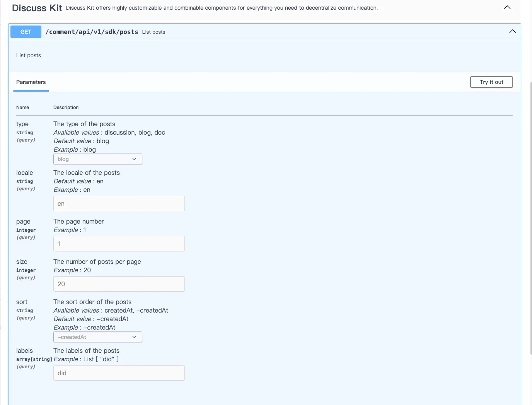Screen dimensions: 532x405
Task: Click the 'size' parameter name
Action: 22,261
